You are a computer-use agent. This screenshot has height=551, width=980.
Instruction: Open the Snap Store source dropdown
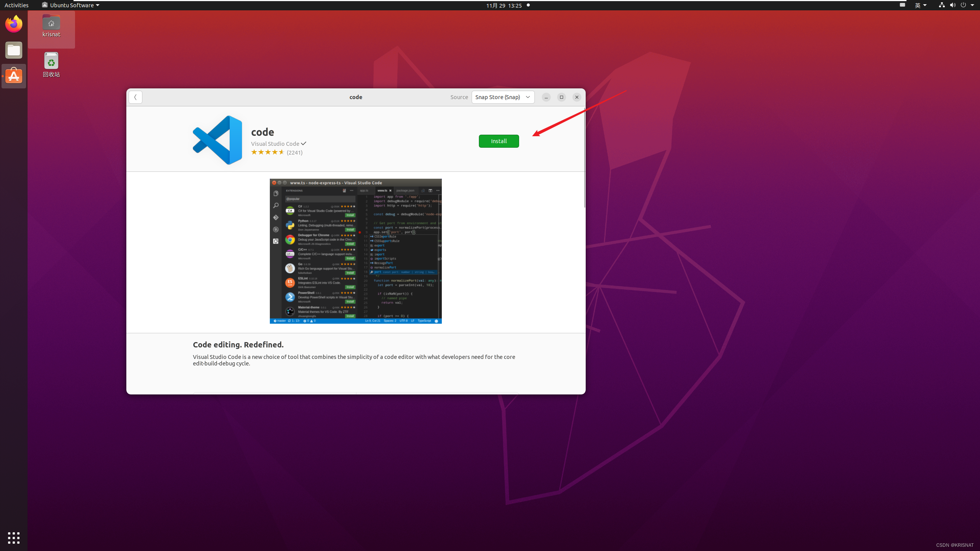503,97
